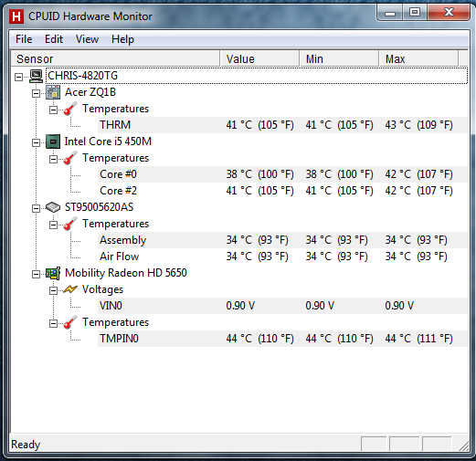476x461 pixels.
Task: Click the HWMonitor red H title icon
Action: point(16,16)
